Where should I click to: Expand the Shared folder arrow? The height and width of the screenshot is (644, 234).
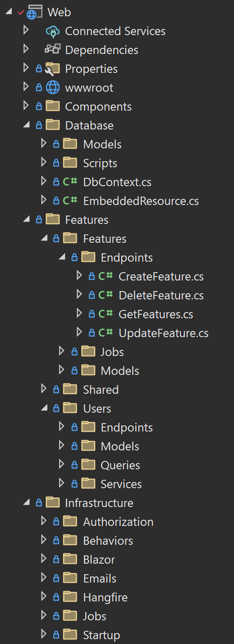click(x=43, y=389)
